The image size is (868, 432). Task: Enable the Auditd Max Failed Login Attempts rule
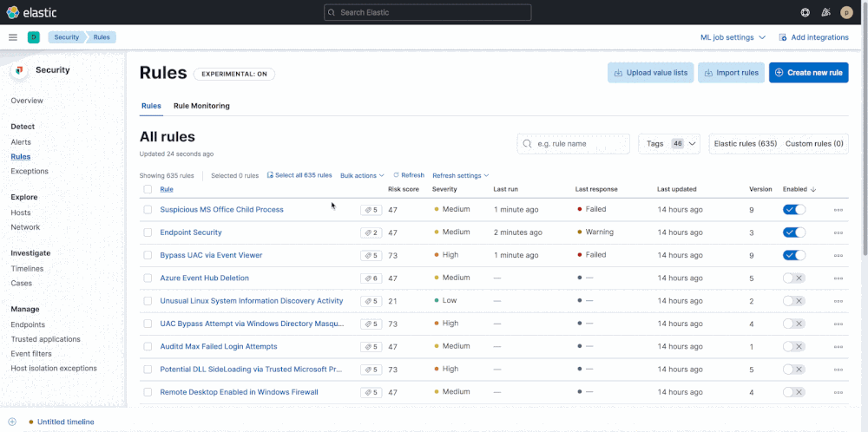coord(794,346)
